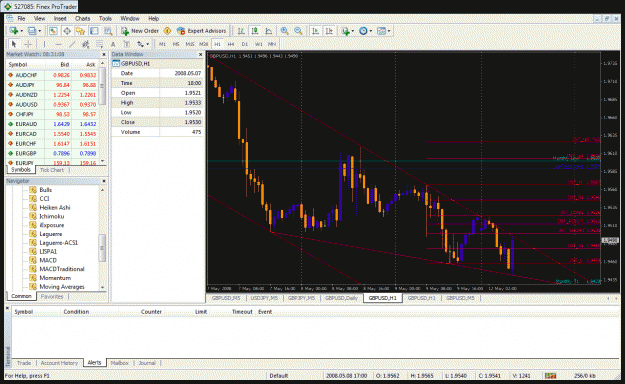Click Market Watch scrollbar thumb
The width and height of the screenshot is (625, 384).
click(x=103, y=85)
